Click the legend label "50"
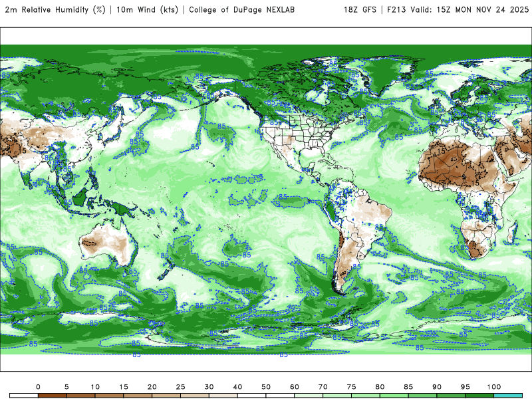Screen dimensions: 532x399 point(266,387)
